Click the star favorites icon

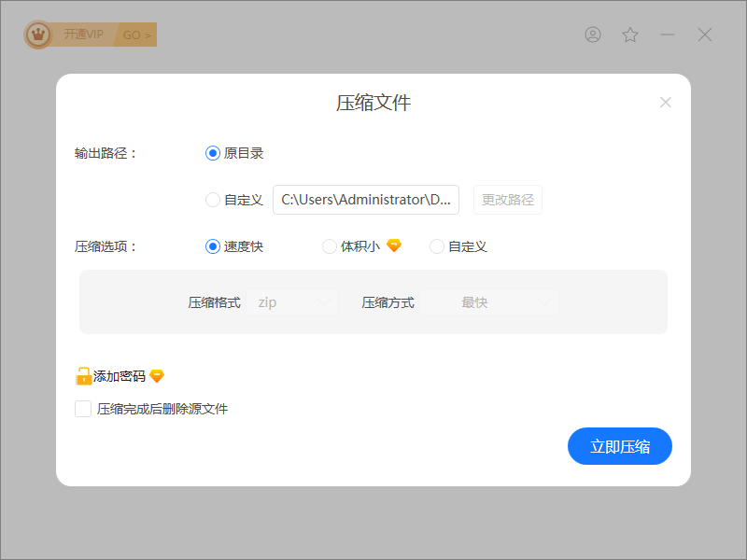pos(630,35)
